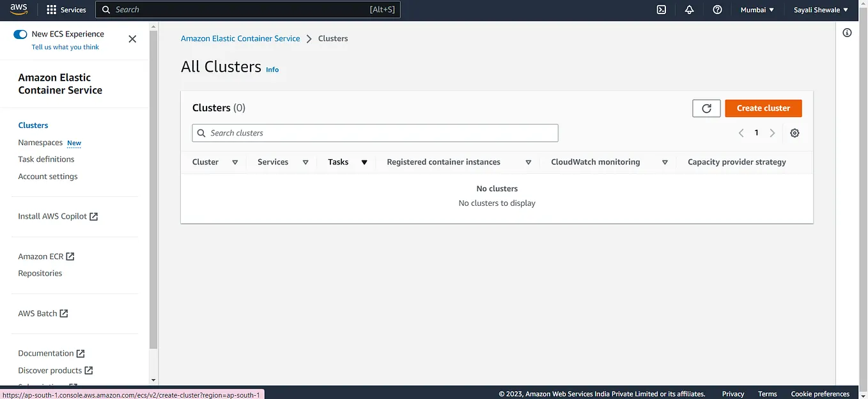Select Task definitions in the sidebar

[x=46, y=159]
